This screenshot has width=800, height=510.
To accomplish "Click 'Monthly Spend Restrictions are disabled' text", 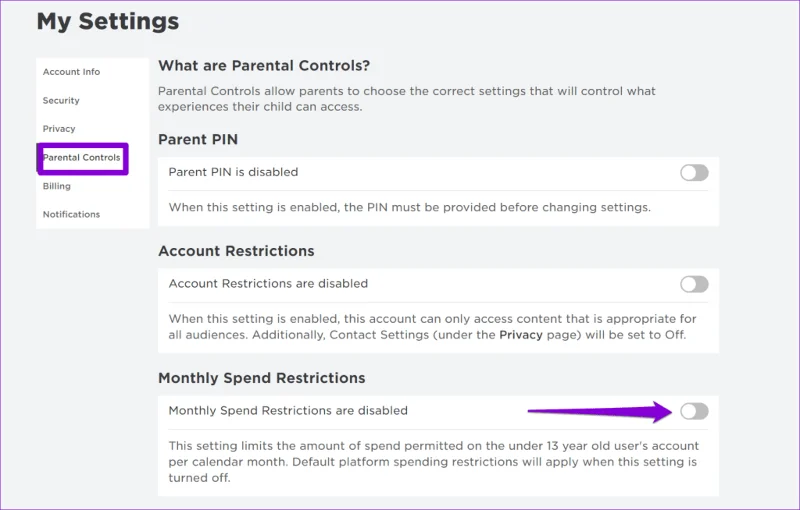I will click(x=288, y=411).
